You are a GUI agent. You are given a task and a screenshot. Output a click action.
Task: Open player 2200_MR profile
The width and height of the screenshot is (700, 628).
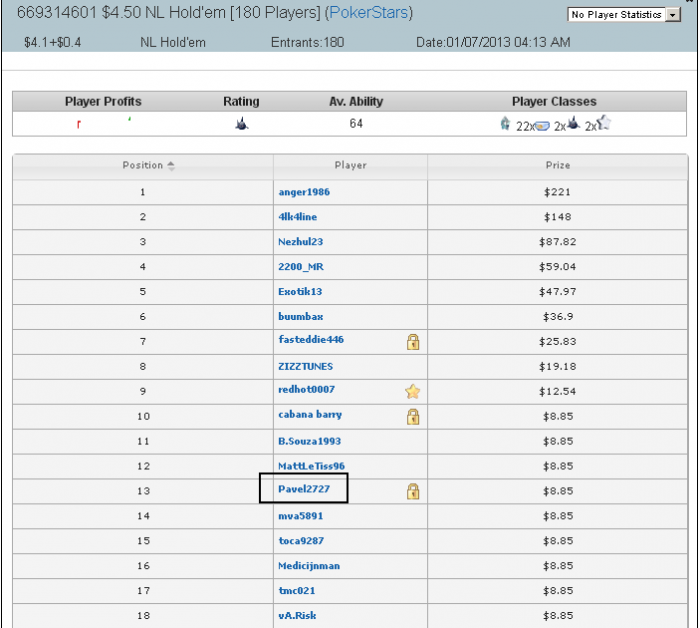click(x=301, y=267)
